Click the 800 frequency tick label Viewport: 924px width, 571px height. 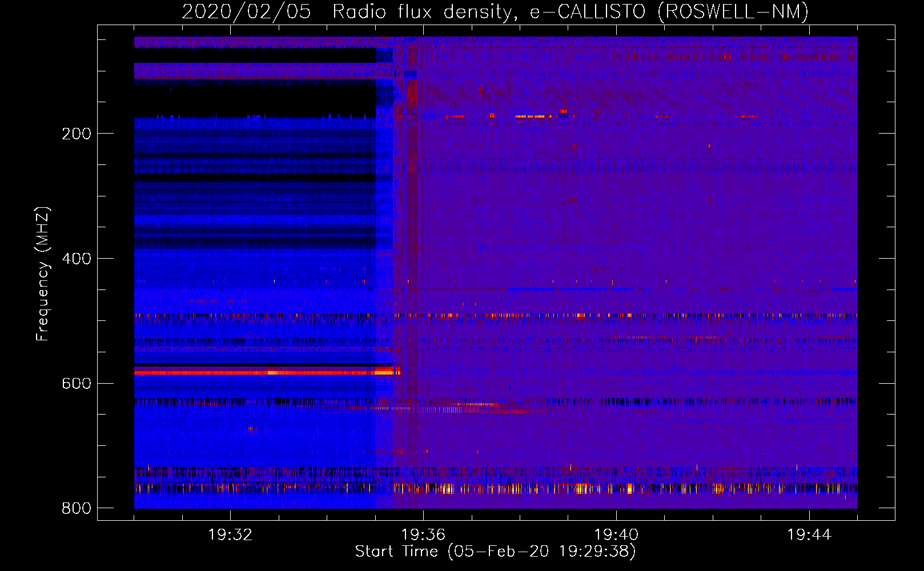(x=77, y=508)
